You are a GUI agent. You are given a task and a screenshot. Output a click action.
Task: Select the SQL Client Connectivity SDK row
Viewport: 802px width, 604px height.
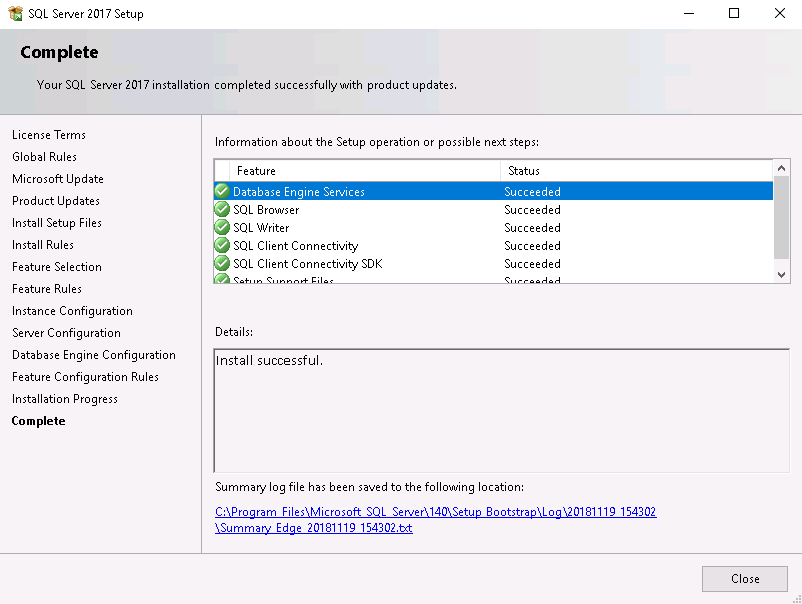pos(494,263)
